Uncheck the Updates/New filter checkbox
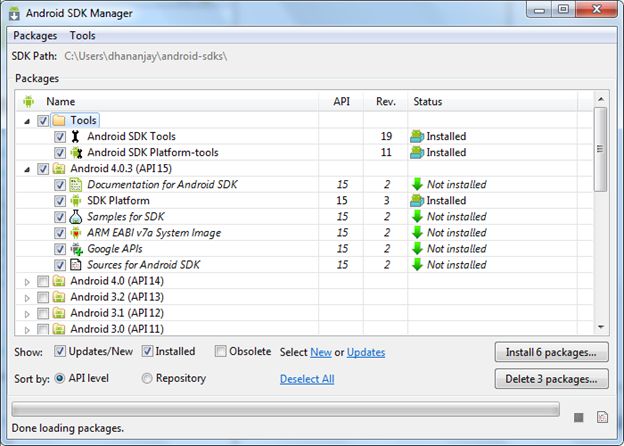The width and height of the screenshot is (624, 446). [x=60, y=351]
